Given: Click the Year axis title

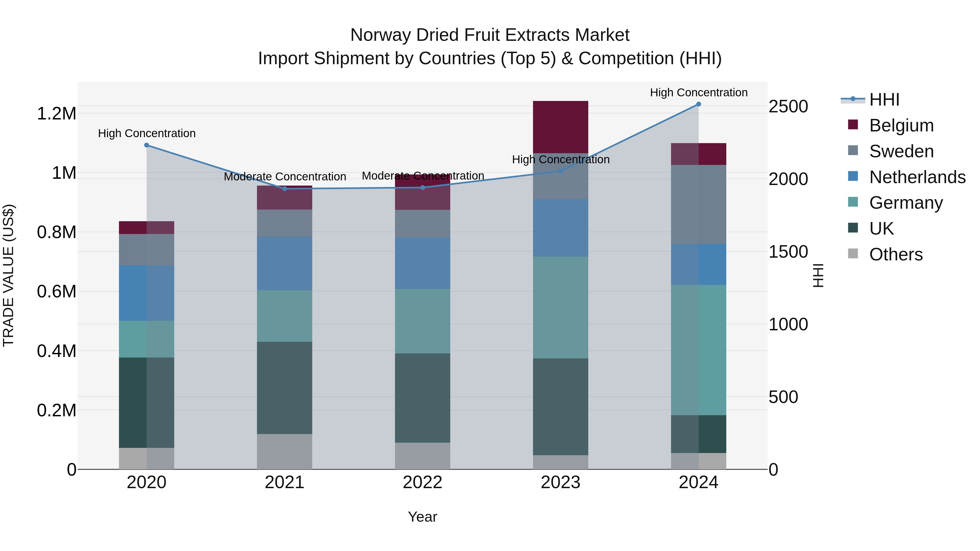Looking at the screenshot, I should [423, 517].
